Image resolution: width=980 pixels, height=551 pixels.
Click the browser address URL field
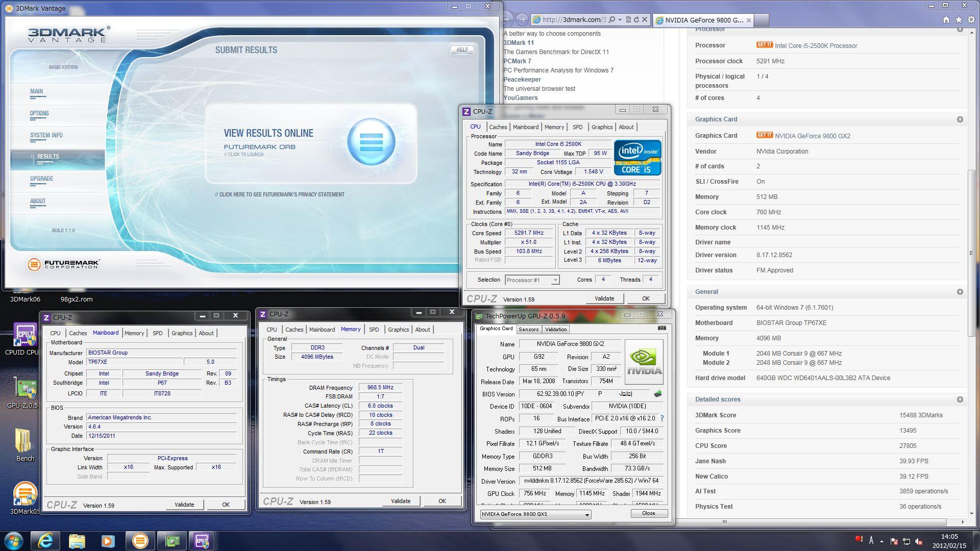(x=573, y=20)
